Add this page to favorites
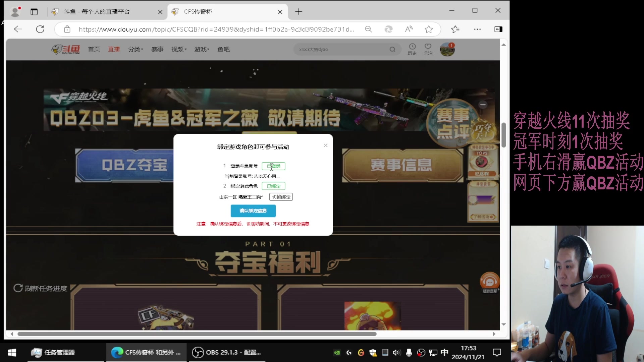644x362 pixels. tap(429, 29)
